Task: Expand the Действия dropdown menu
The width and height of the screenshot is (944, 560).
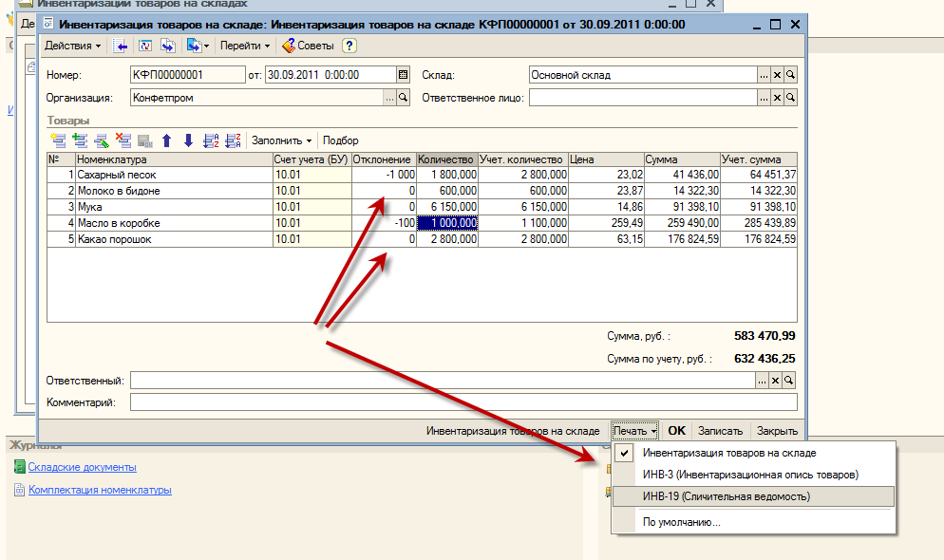Action: 74,46
